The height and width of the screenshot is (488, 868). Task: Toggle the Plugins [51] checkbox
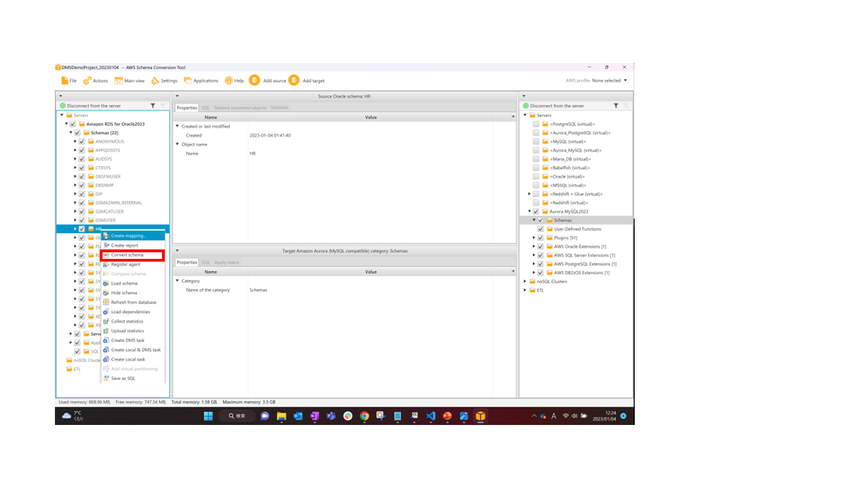coord(540,238)
